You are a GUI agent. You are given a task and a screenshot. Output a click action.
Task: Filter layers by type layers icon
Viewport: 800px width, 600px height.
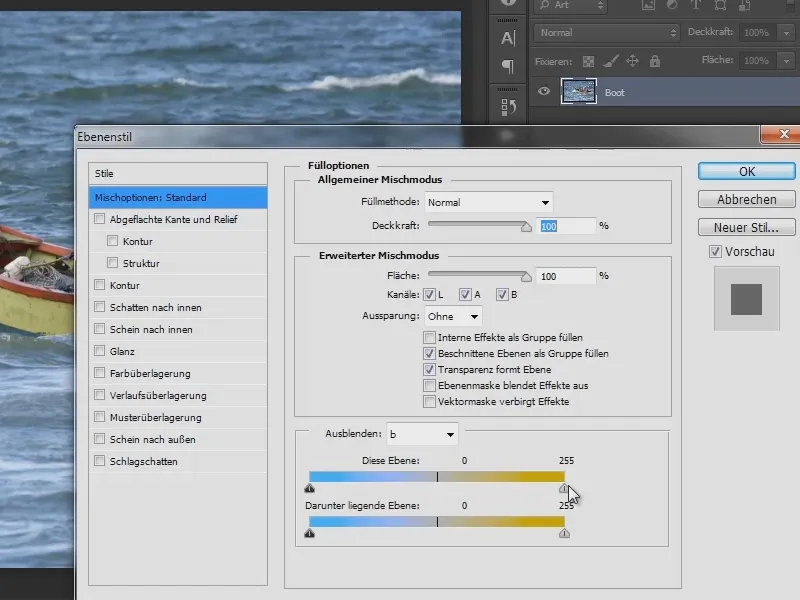click(x=696, y=5)
